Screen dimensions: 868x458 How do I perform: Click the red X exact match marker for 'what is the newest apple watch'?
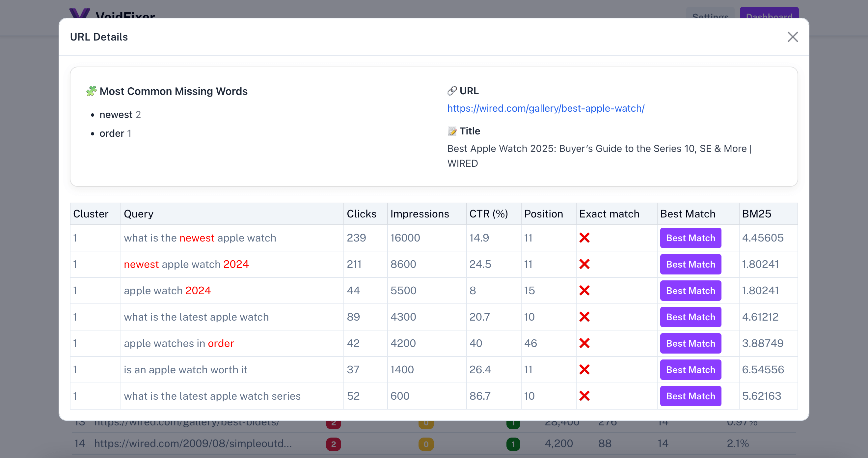(585, 238)
